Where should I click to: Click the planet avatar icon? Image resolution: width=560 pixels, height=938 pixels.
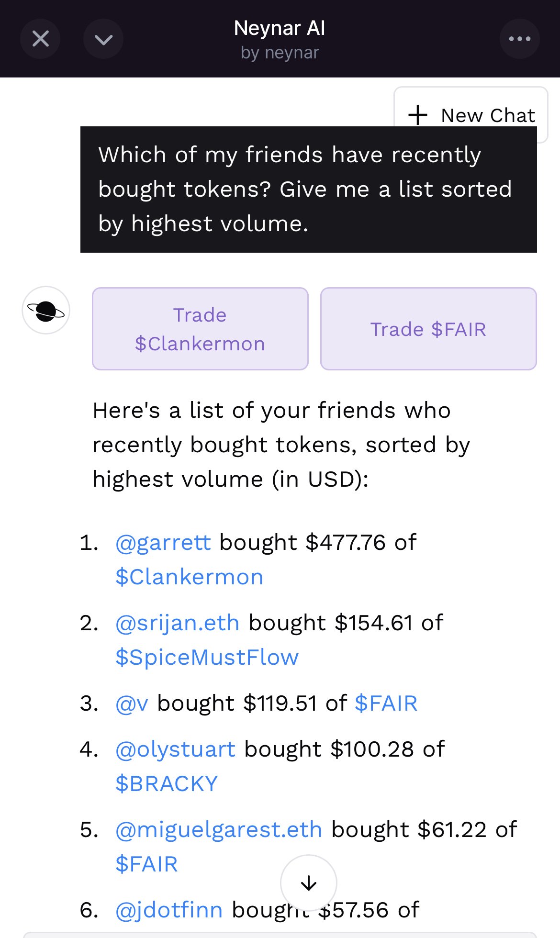pos(46,311)
